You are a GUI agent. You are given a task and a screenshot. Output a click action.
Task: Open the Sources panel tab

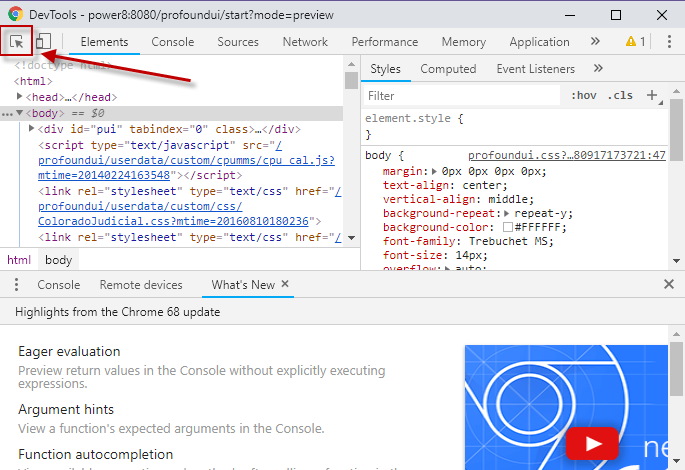tap(238, 42)
